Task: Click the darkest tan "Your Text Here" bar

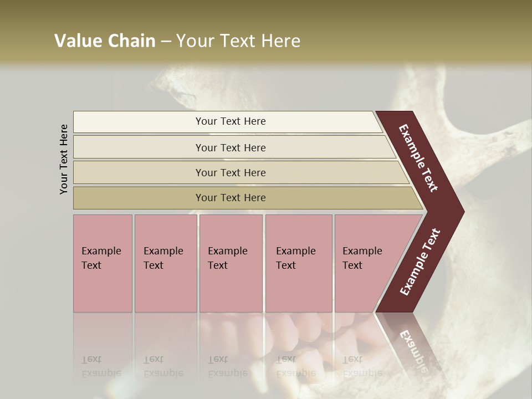Action: 231,198
